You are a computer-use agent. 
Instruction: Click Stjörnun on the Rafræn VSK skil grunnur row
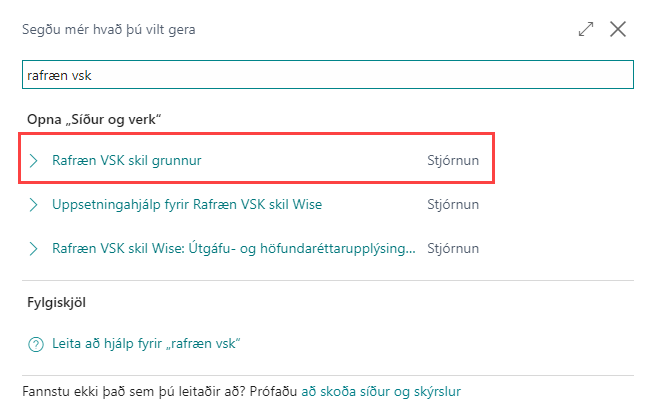coord(453,160)
